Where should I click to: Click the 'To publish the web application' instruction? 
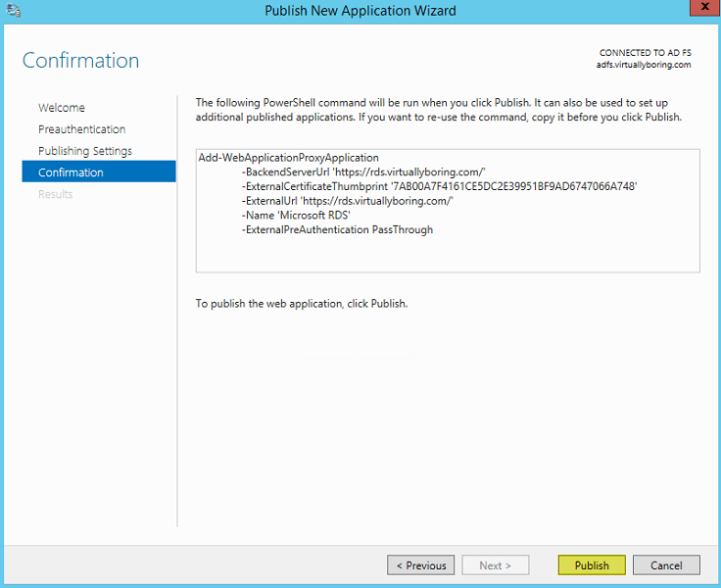(302, 304)
